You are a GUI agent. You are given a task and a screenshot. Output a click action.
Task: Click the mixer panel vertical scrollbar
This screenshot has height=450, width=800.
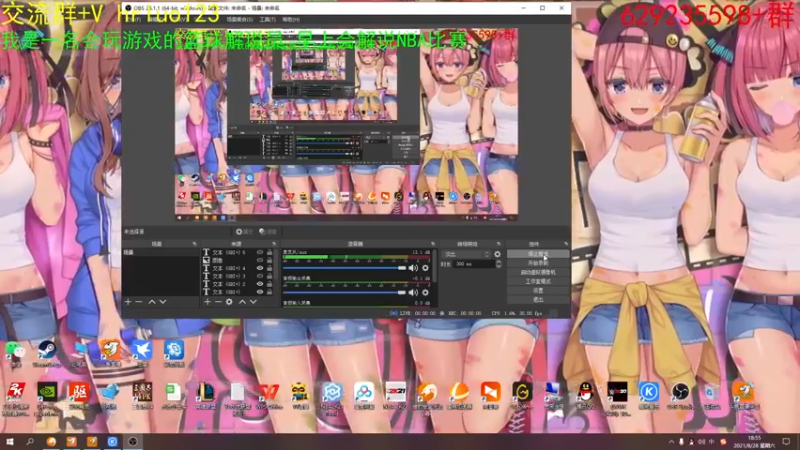(x=435, y=265)
